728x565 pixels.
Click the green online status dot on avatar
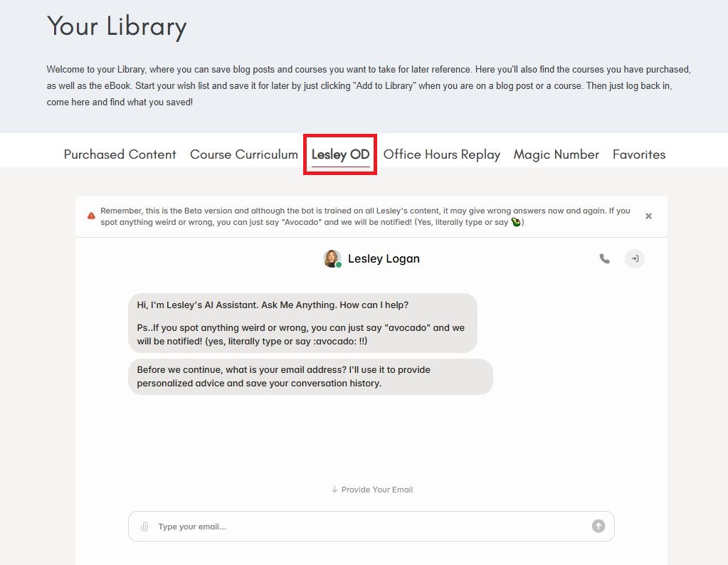coord(339,265)
